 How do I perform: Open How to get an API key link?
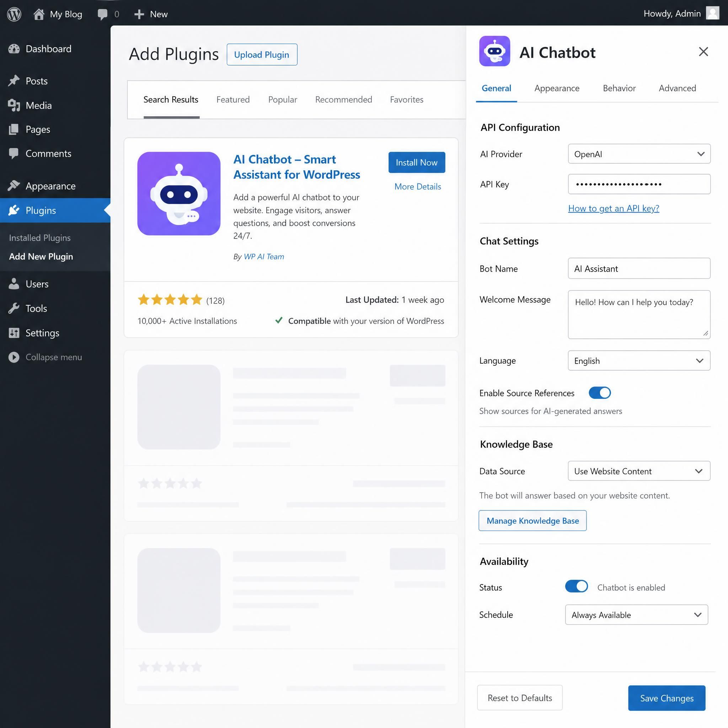pos(614,208)
